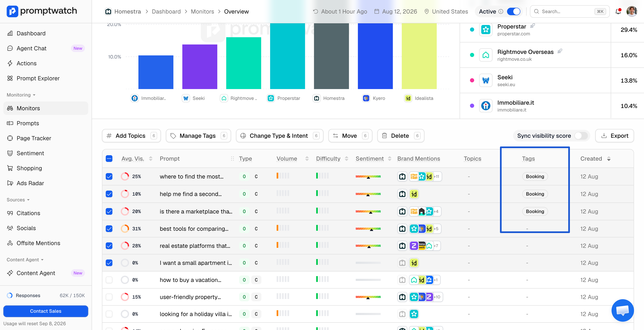644x330 pixels.
Task: Click the promptwatch logo icon
Action: pyautogui.click(x=12, y=11)
